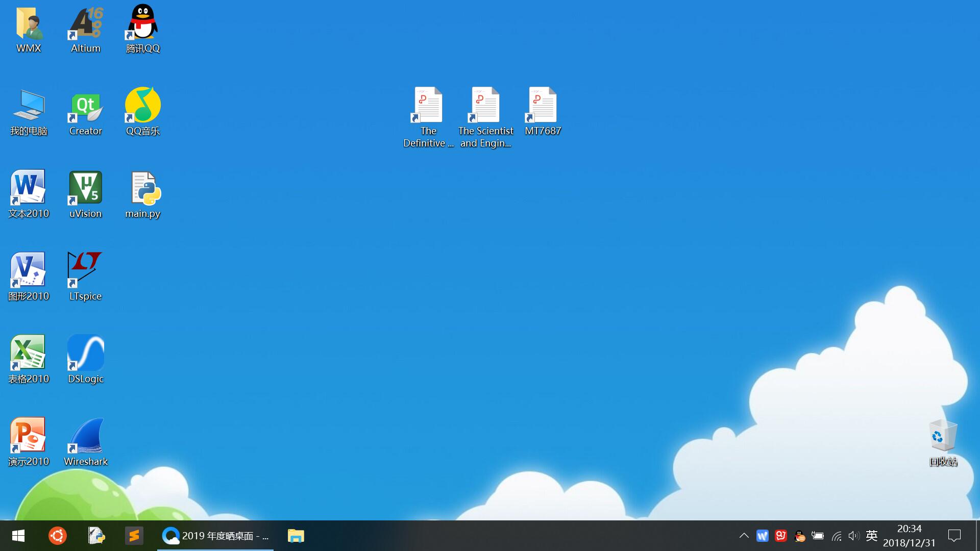Select the 演示2010 PowerPoint shortcut
Image resolution: width=980 pixels, height=551 pixels.
[29, 443]
